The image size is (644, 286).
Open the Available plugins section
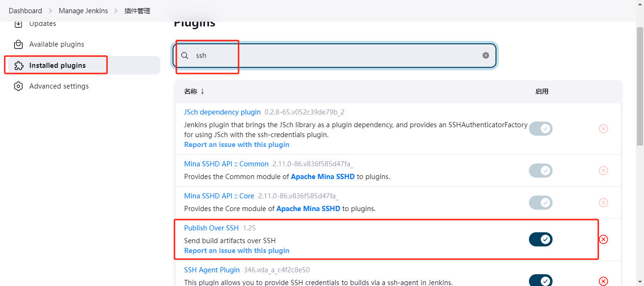coord(57,44)
